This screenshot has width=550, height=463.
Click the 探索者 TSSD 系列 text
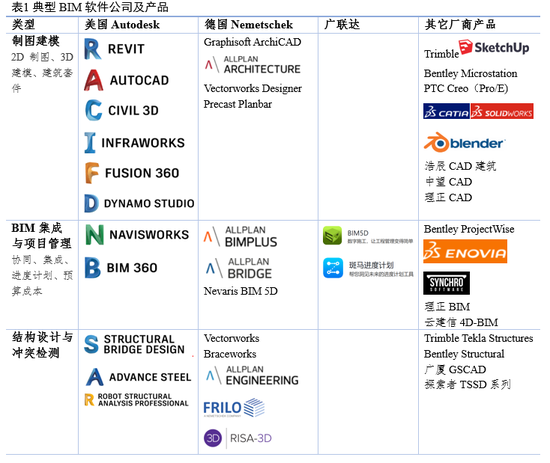coord(467,384)
